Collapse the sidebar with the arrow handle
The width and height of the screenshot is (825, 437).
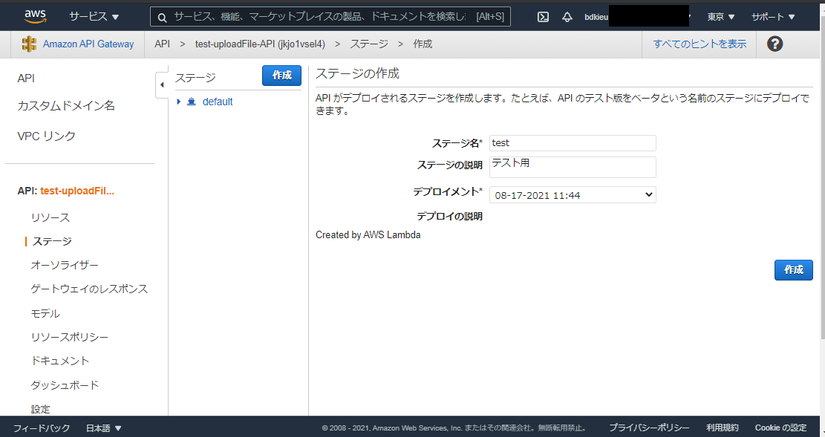(162, 85)
